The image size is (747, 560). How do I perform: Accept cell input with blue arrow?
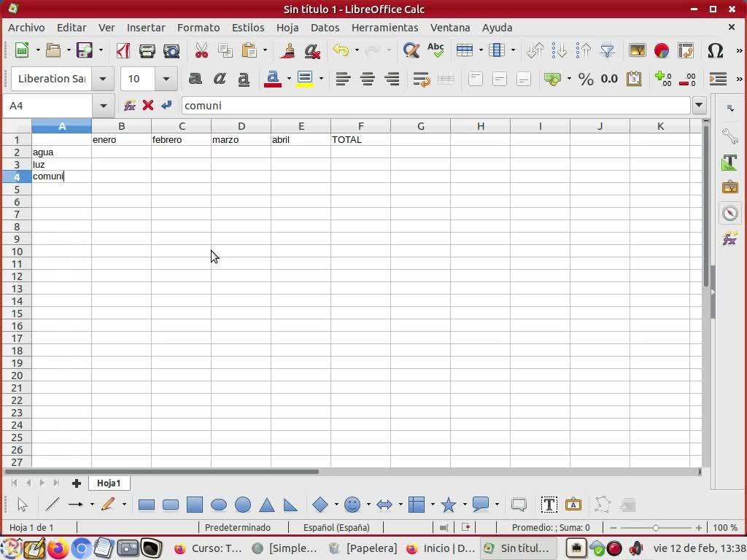[166, 105]
